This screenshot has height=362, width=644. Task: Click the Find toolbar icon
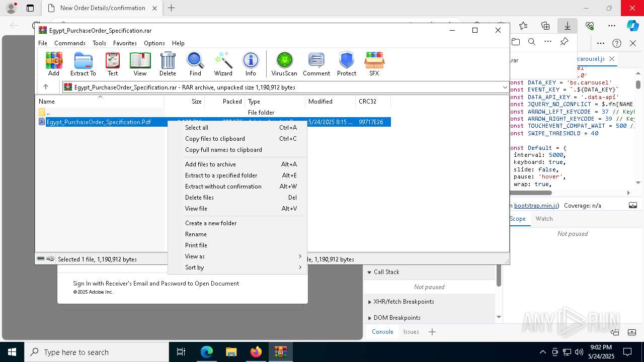tap(195, 64)
